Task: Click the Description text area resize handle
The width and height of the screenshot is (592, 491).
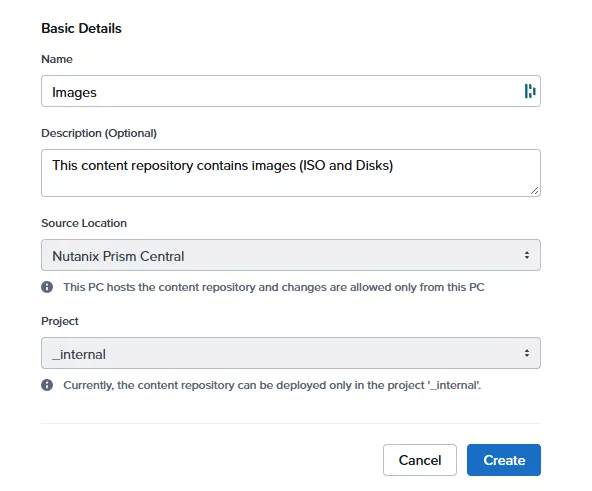Action: click(x=534, y=191)
